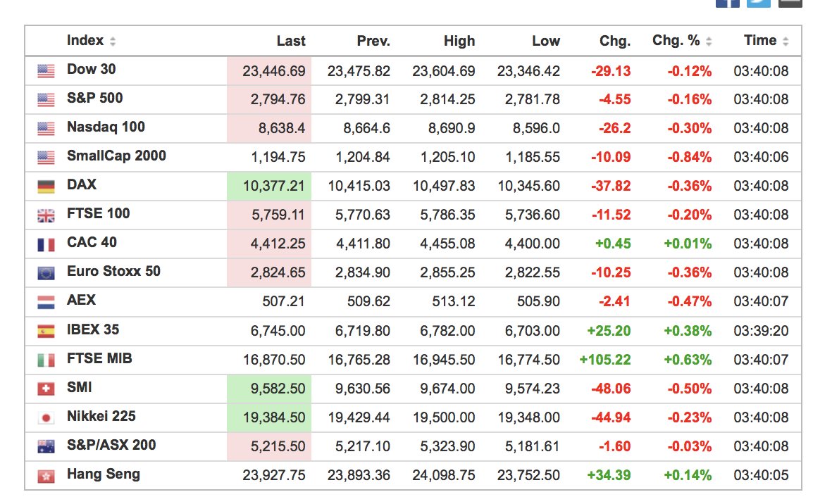Click the EU flag beside Euro Stoxx 50
Image resolution: width=813 pixels, height=504 pixels.
click(x=46, y=273)
